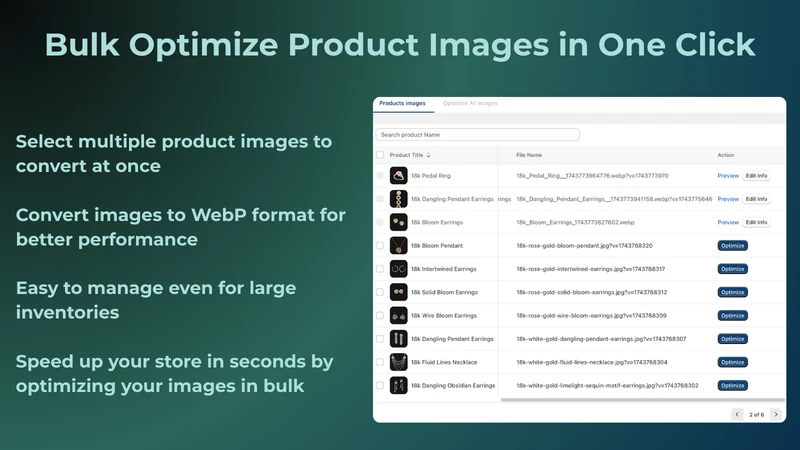
Task: Select file name 18k-rose-gold-bloom-pendant.jpg
Action: [584, 245]
